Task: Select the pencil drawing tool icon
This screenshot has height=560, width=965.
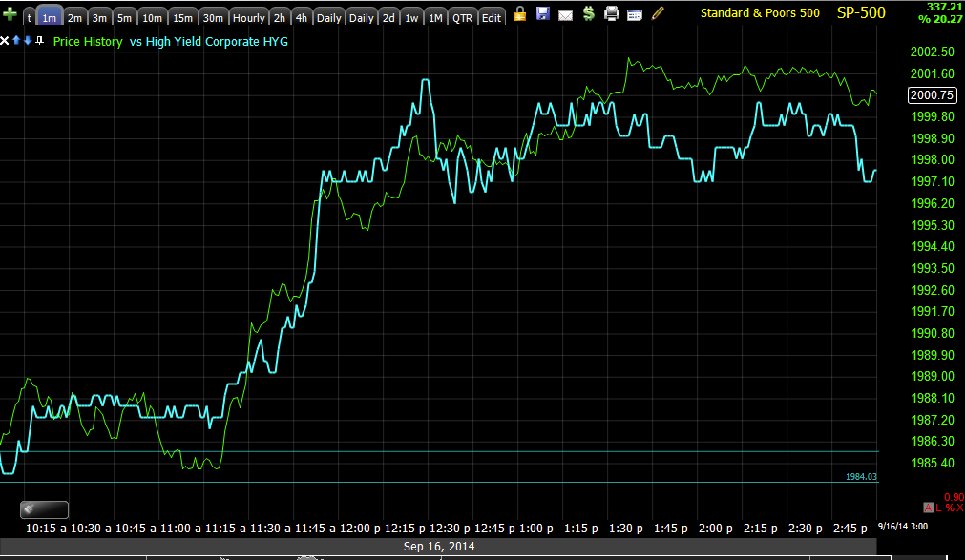Action: [658, 13]
